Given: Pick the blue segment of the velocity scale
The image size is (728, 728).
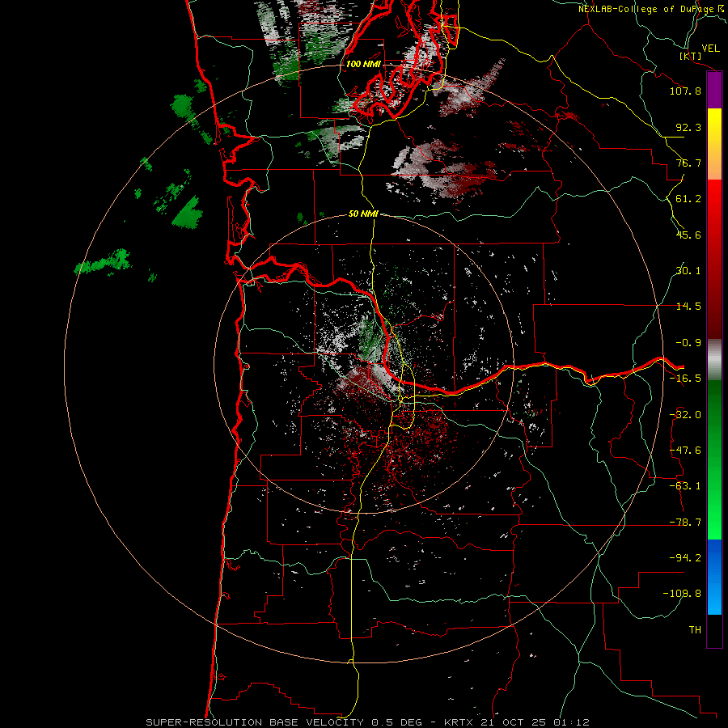Looking at the screenshot, I should [714, 577].
